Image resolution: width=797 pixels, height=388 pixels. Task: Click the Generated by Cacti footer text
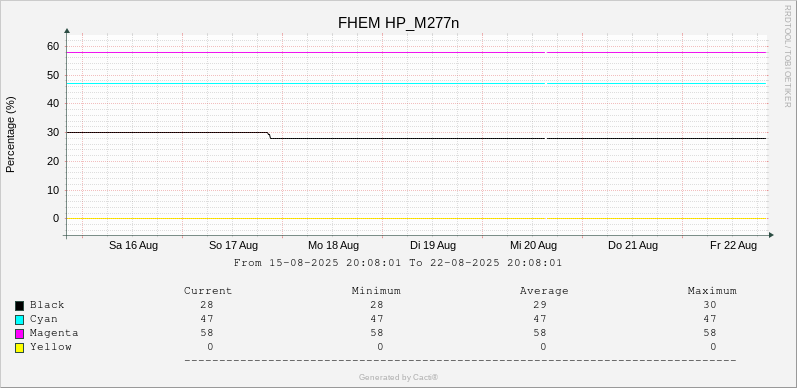[x=398, y=377]
